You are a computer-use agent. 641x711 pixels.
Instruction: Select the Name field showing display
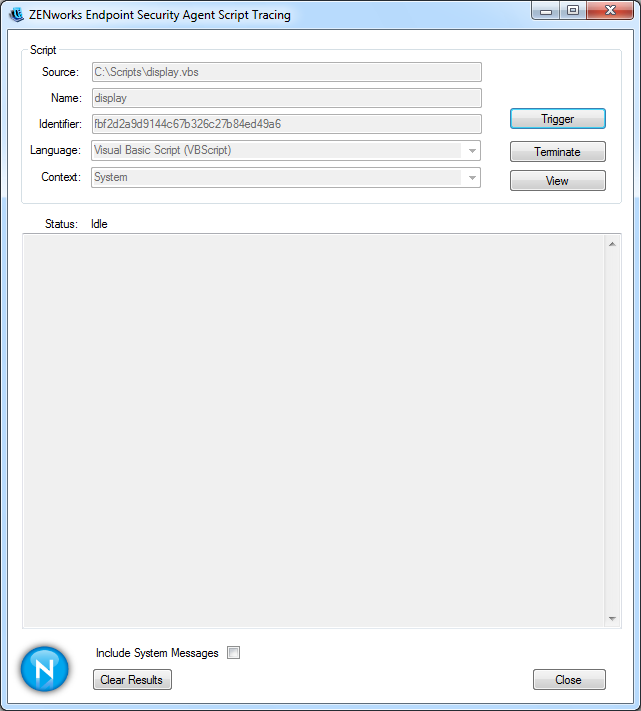pyautogui.click(x=287, y=98)
